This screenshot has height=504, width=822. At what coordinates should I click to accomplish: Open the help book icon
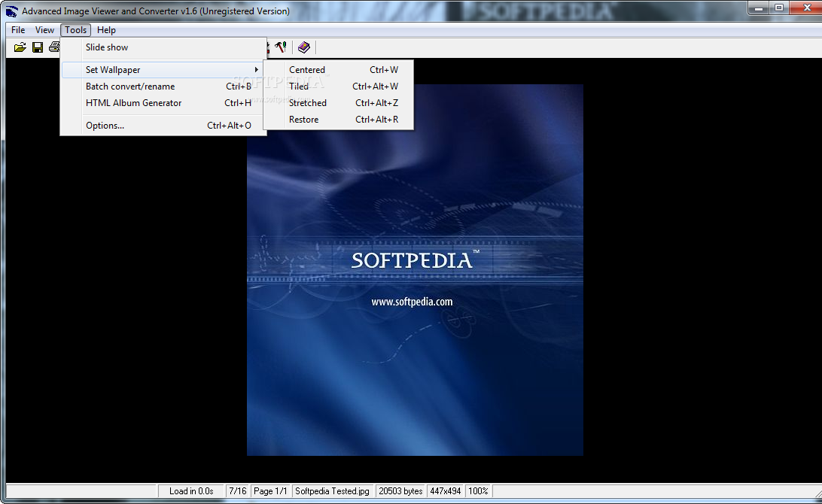[304, 47]
